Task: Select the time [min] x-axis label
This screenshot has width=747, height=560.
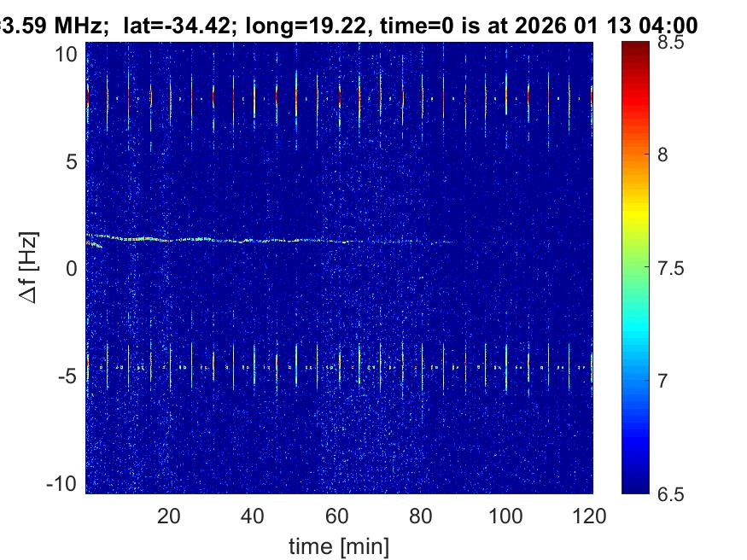Action: click(340, 544)
